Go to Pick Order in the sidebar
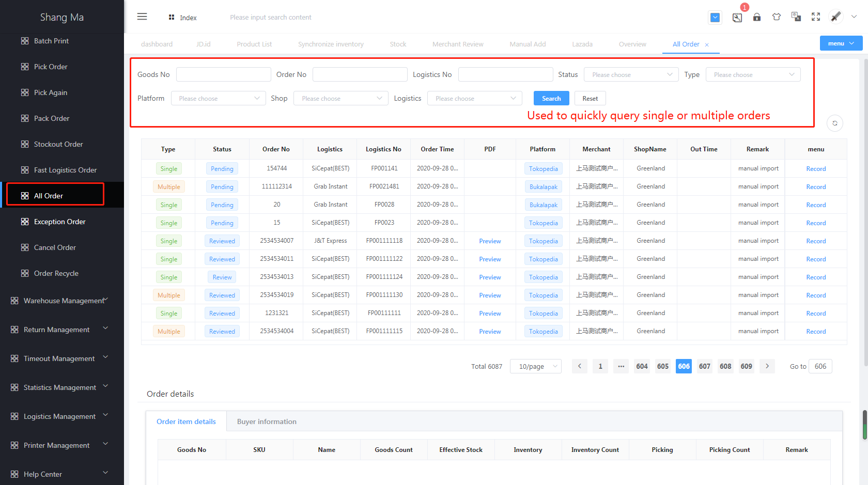The width and height of the screenshot is (868, 485). tap(51, 67)
